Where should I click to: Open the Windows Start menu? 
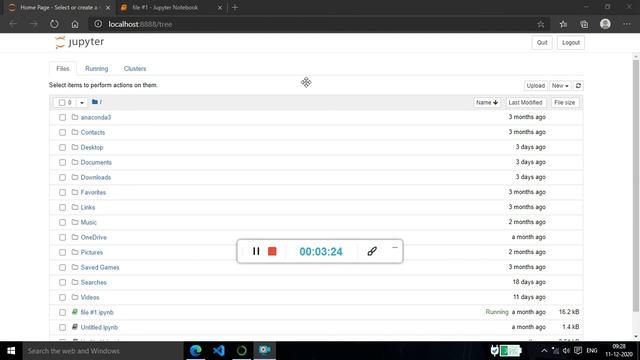[11, 351]
